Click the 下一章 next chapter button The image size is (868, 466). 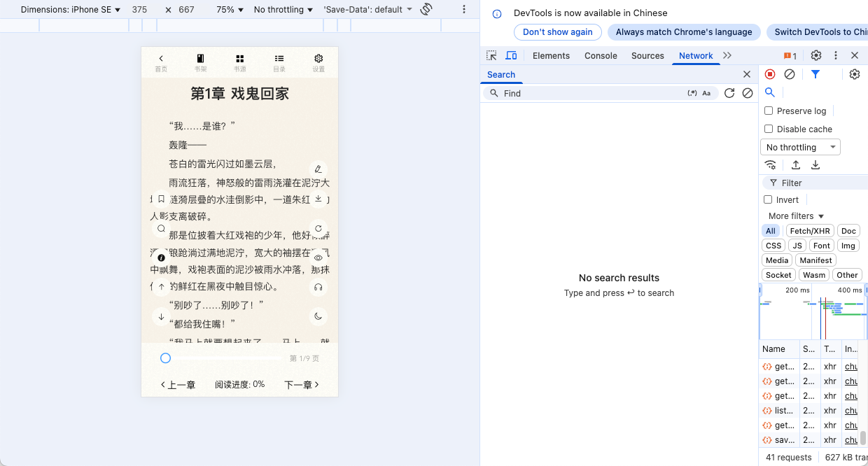[x=301, y=384]
